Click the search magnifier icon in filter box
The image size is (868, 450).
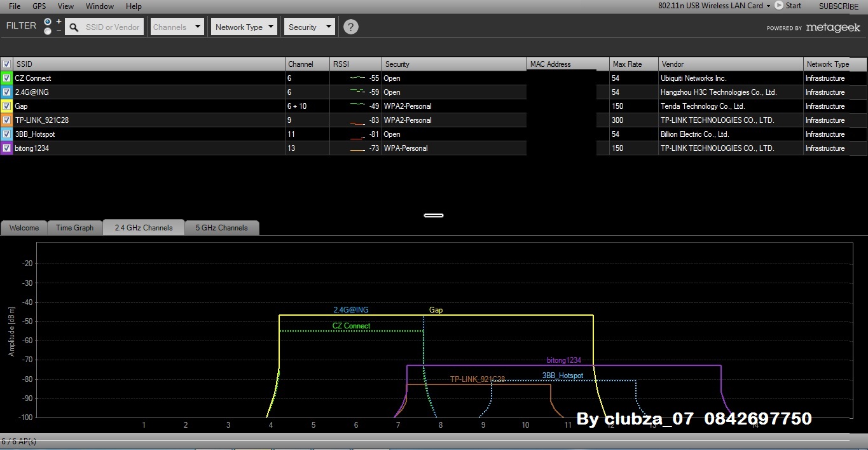(x=74, y=27)
